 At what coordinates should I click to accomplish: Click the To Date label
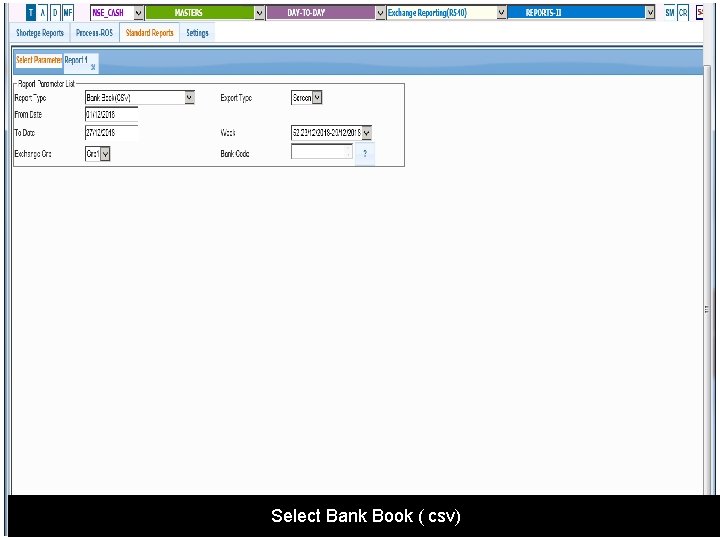[25, 133]
